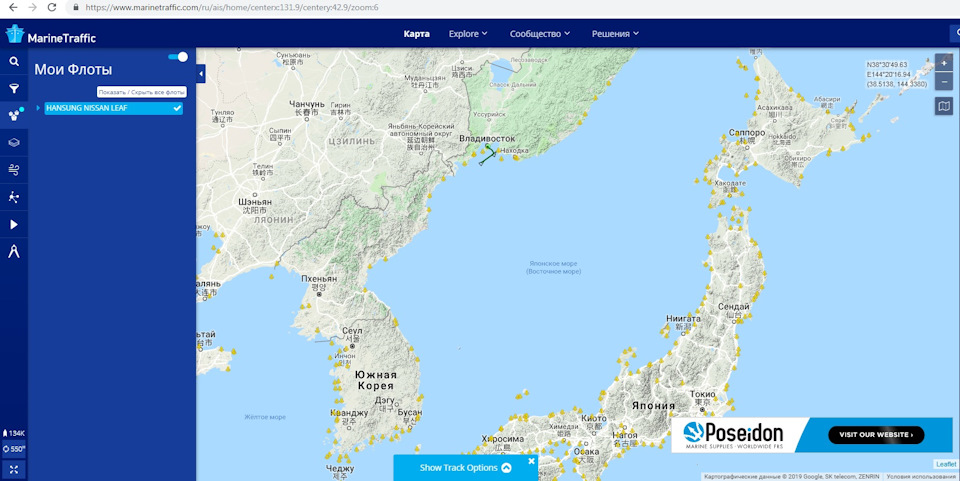Open the Решения dropdown menu
Screen dimensions: 960x481
coord(615,34)
